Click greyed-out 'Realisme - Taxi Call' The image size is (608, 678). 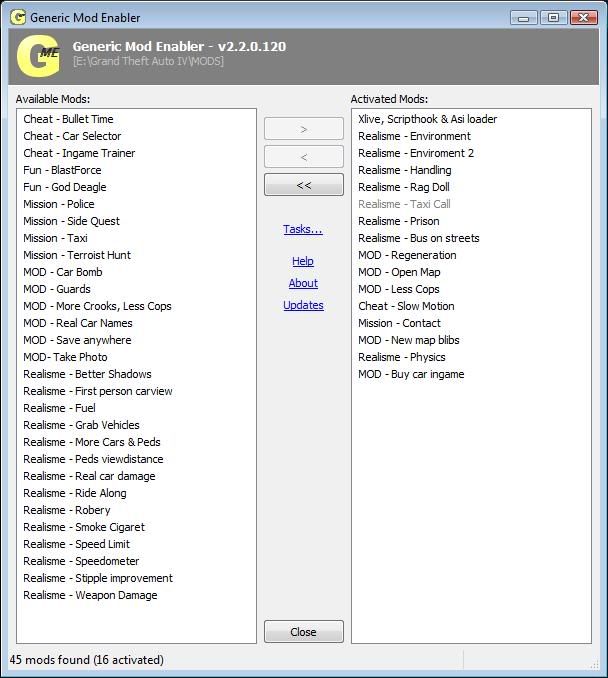click(x=404, y=204)
